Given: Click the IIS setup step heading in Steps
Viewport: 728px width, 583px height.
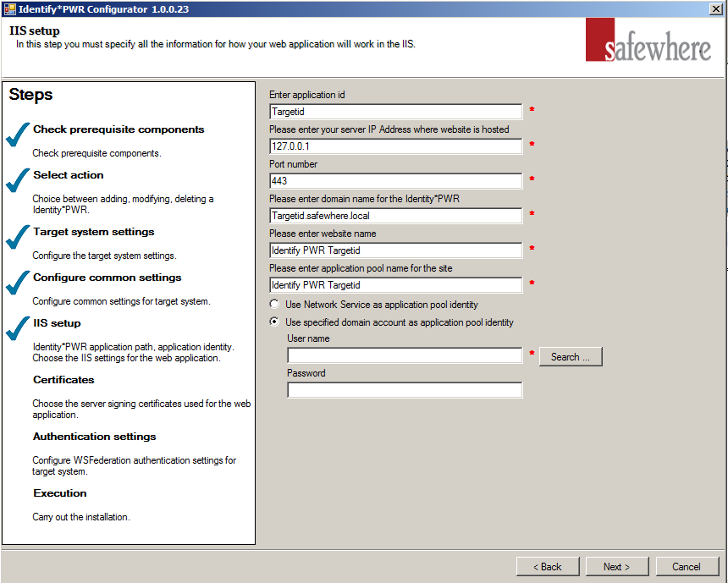Looking at the screenshot, I should click(57, 323).
